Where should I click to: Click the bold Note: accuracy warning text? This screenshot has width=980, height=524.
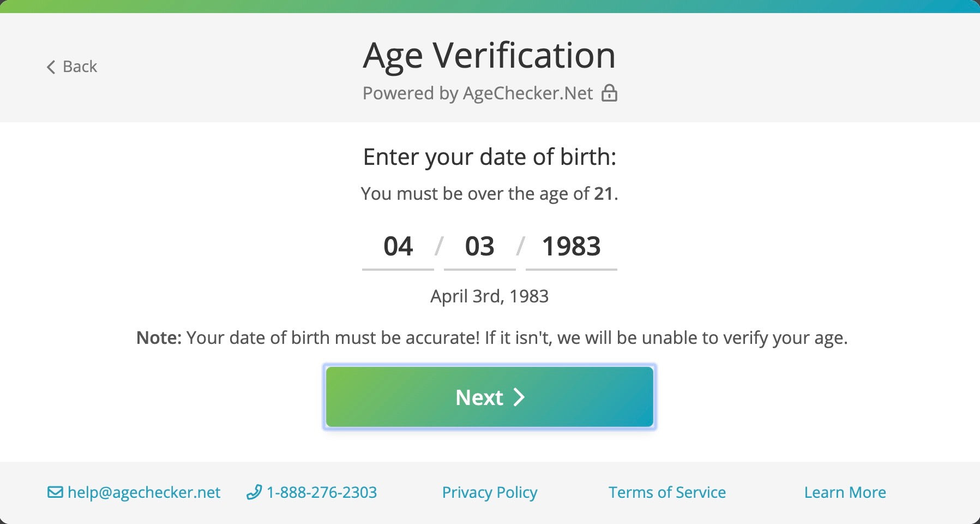158,338
